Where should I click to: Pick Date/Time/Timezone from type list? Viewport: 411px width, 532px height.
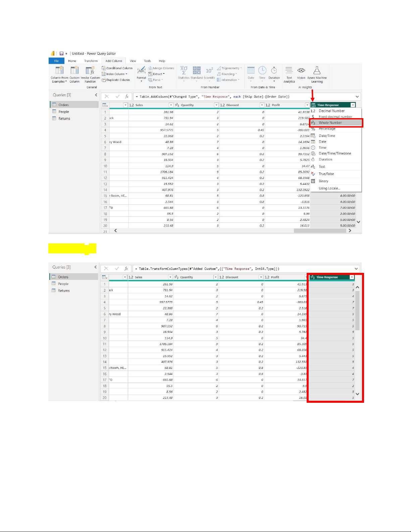tap(335, 153)
